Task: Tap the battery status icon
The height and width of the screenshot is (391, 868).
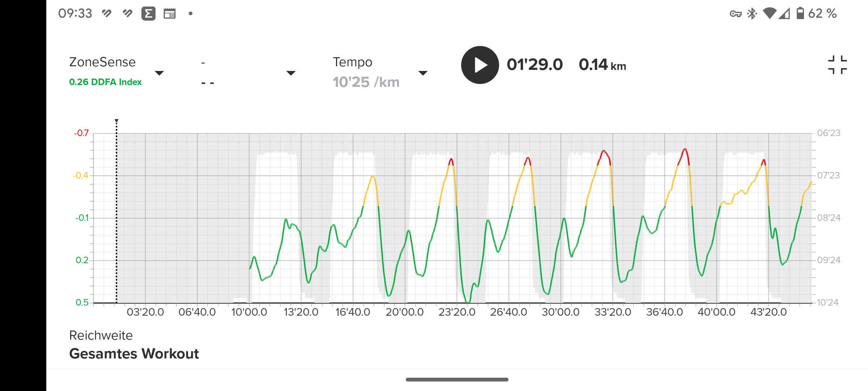Action: (x=800, y=13)
